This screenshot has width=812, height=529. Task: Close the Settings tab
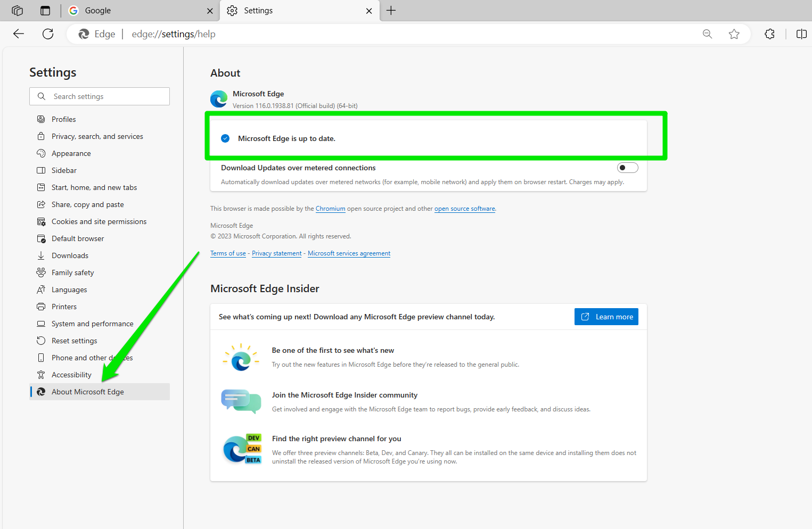point(369,11)
